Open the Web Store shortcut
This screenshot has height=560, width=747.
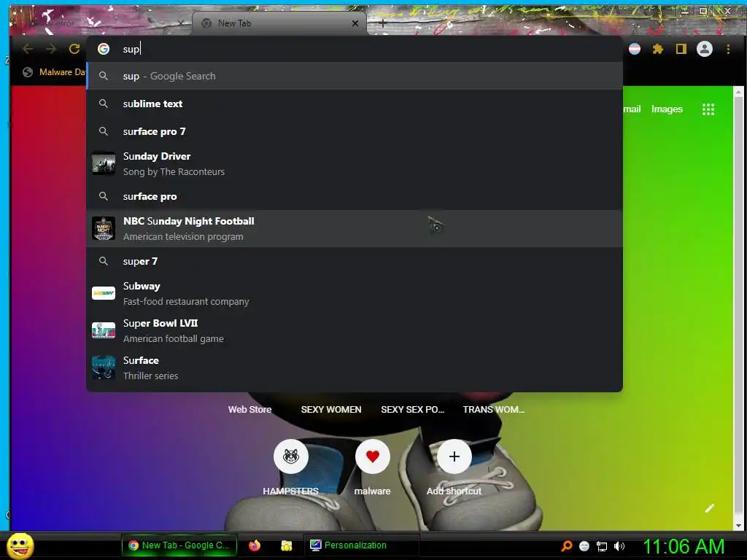point(249,409)
